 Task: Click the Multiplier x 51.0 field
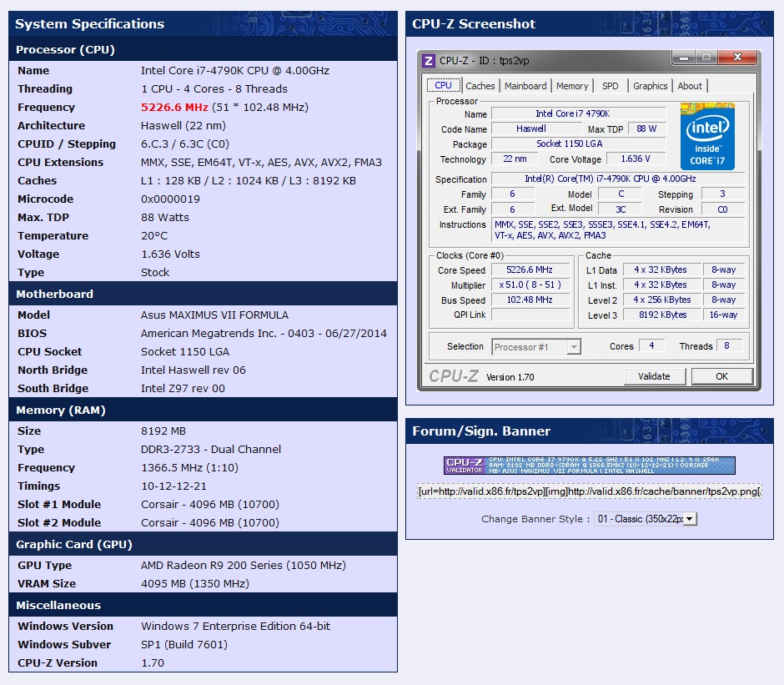(x=530, y=285)
